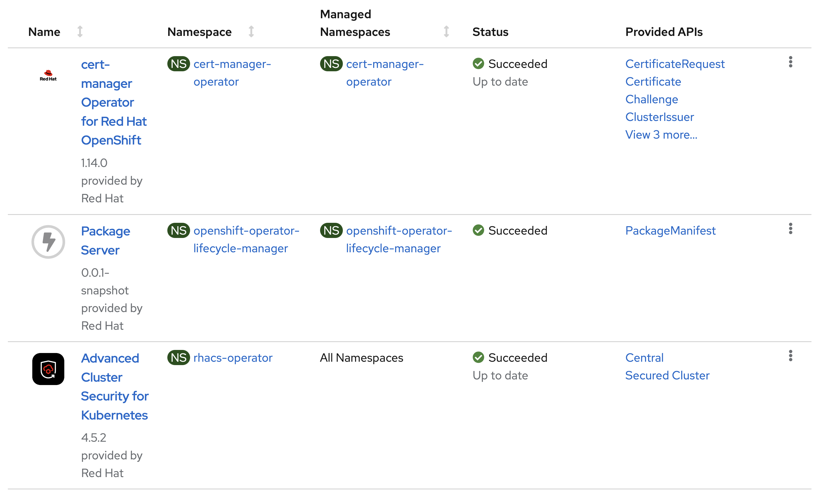The width and height of the screenshot is (821, 504).
Task: Open cert-manager Operator for Red Hat OpenShift
Action: [113, 102]
